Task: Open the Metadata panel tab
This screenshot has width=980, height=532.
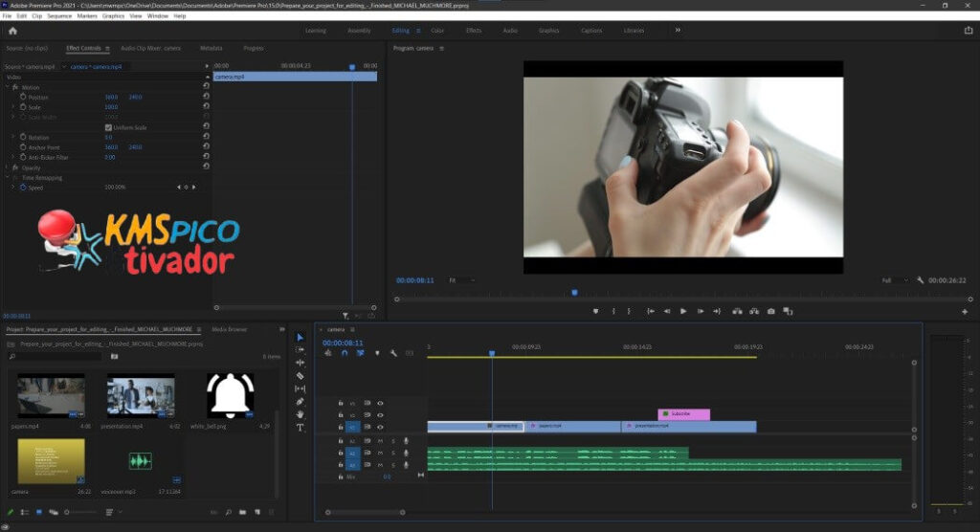Action: [x=212, y=48]
